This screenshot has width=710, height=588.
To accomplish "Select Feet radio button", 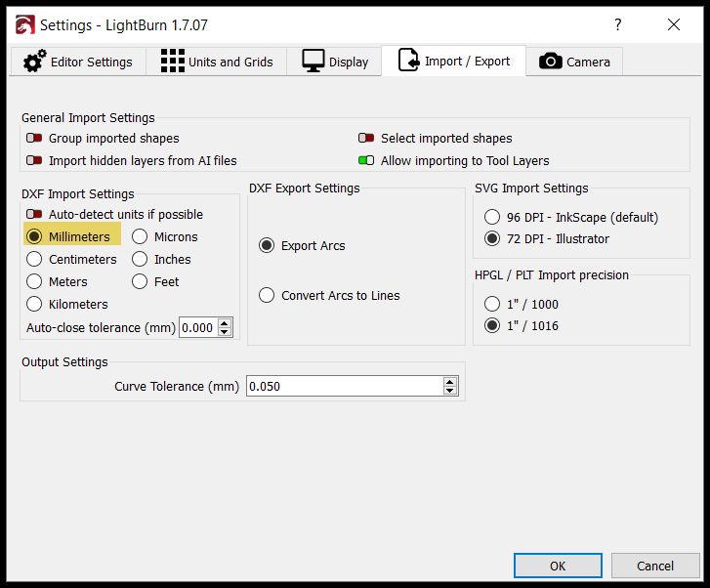I will [140, 281].
